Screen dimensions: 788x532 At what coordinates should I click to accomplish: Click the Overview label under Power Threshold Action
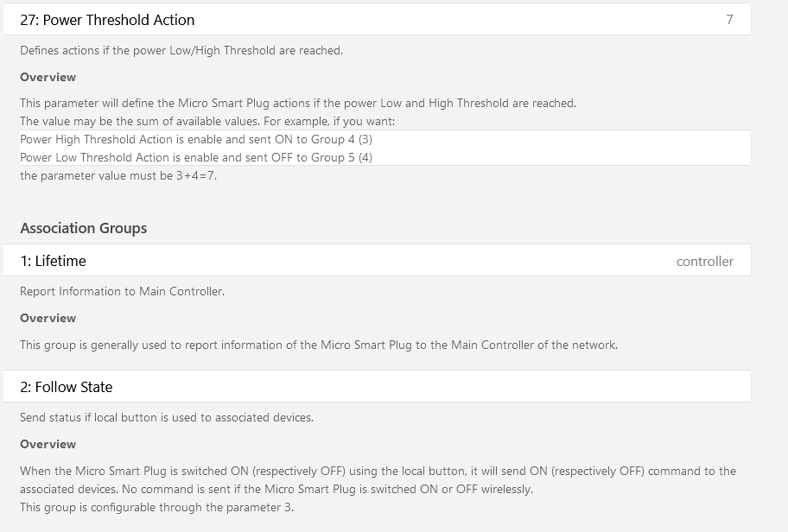point(48,78)
